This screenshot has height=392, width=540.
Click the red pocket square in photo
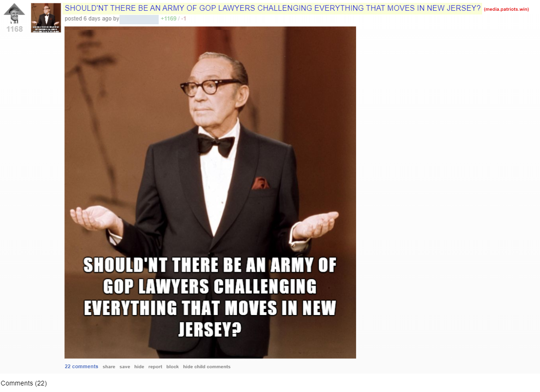(260, 183)
